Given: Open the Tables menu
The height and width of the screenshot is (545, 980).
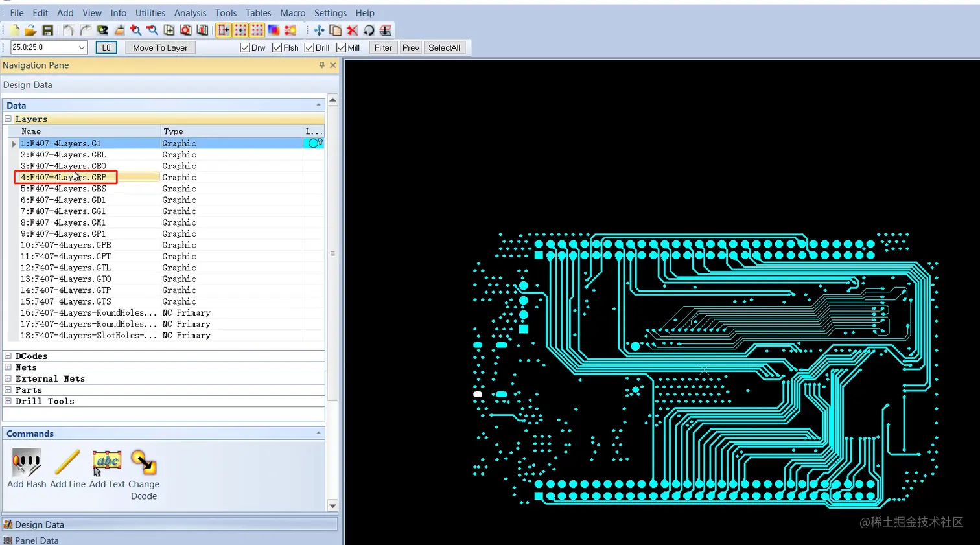Looking at the screenshot, I should point(258,13).
